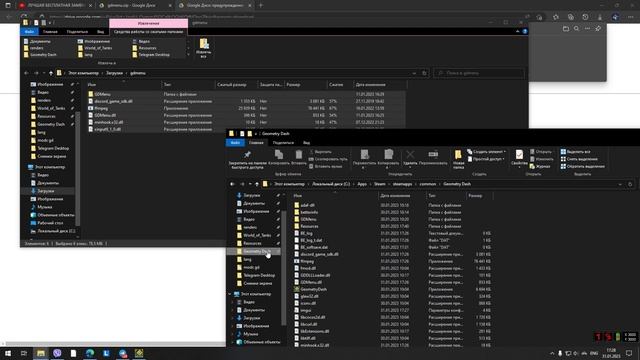Expand Documents node under This PC front sidebar

(233, 310)
